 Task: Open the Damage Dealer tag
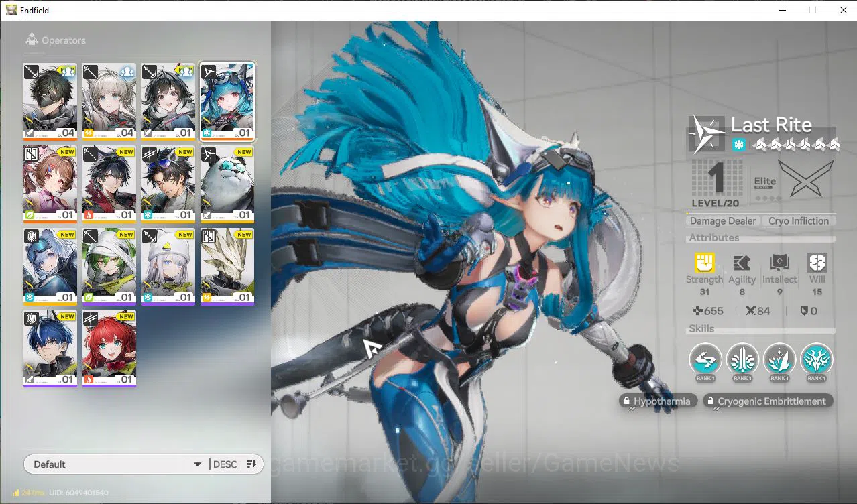point(723,220)
